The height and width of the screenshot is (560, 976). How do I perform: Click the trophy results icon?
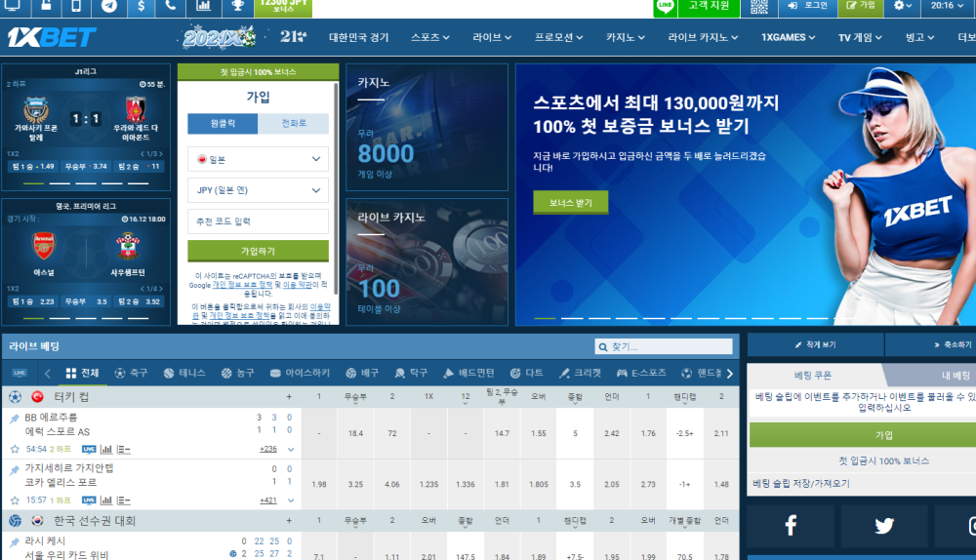[x=237, y=6]
